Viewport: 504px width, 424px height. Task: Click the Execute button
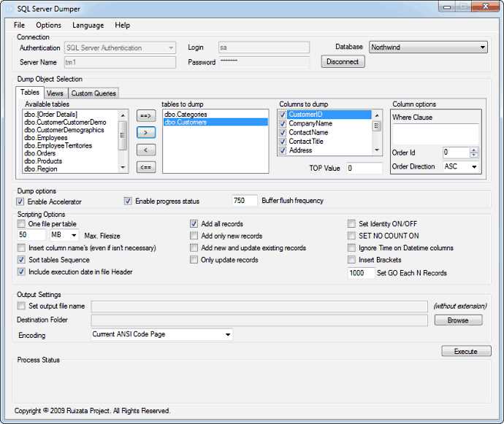pyautogui.click(x=466, y=351)
